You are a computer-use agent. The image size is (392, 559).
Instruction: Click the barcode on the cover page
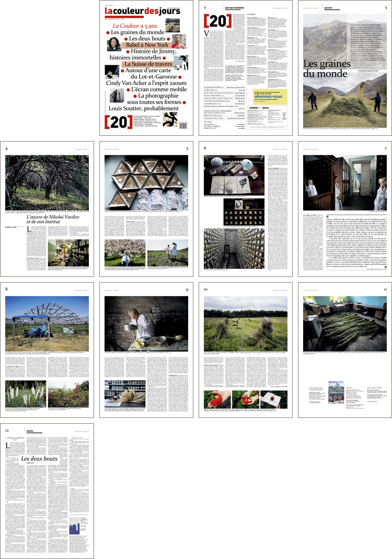(x=183, y=126)
